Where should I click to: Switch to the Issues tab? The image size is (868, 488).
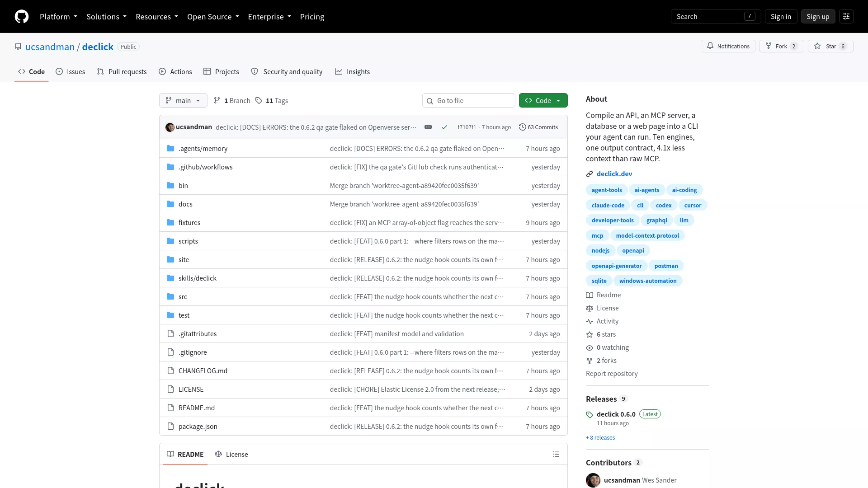click(x=70, y=72)
